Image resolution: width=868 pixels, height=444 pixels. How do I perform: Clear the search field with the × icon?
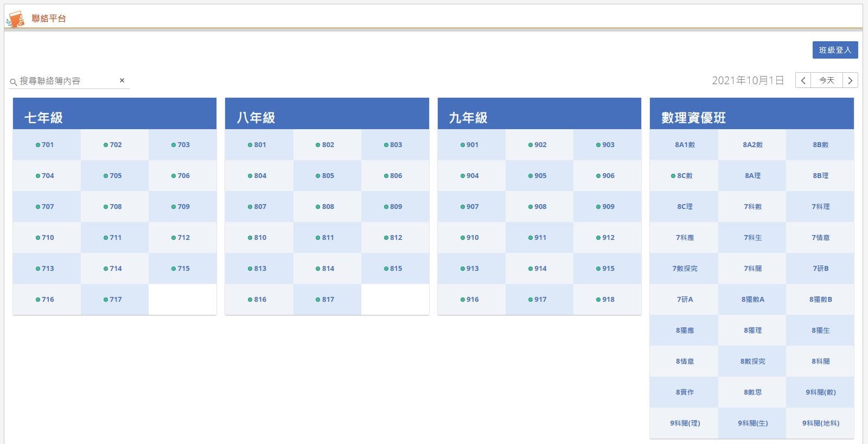[x=122, y=80]
